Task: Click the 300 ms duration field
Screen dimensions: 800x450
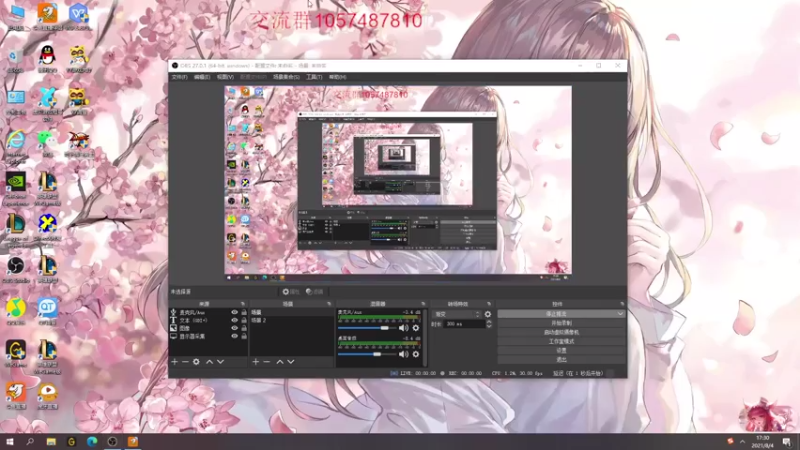Action: [x=464, y=324]
